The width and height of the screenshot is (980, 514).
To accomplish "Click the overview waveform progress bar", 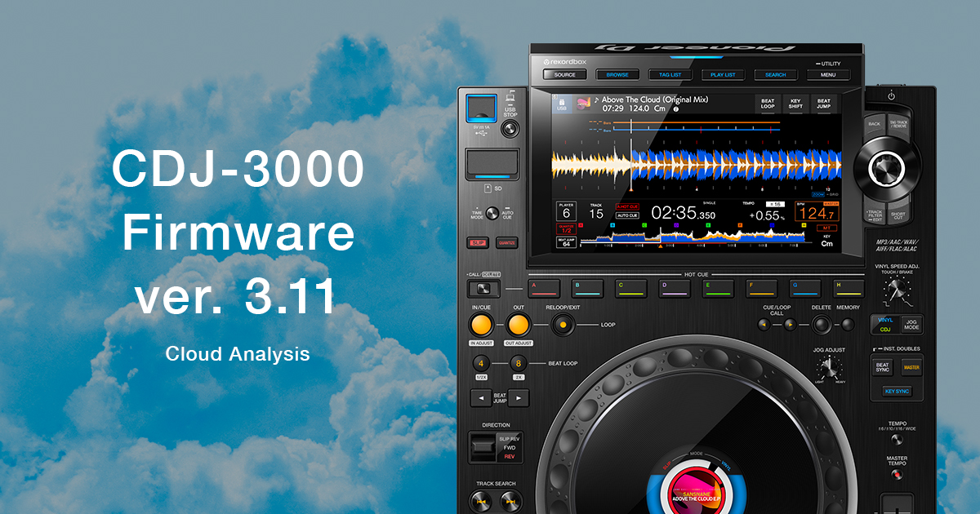I will (x=694, y=237).
